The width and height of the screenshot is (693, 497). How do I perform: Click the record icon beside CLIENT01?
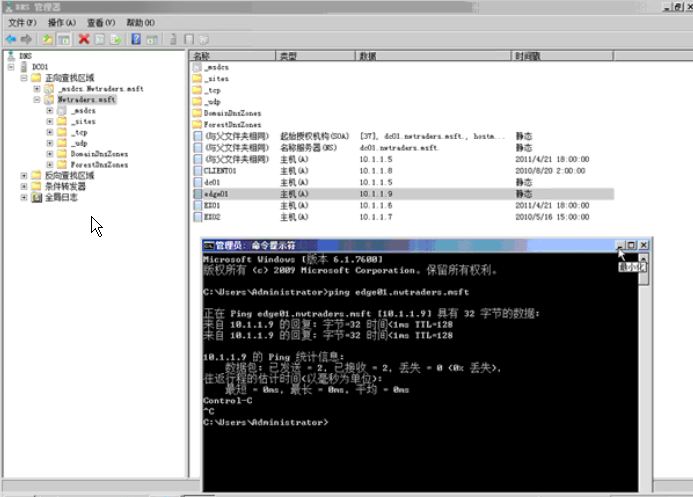198,171
